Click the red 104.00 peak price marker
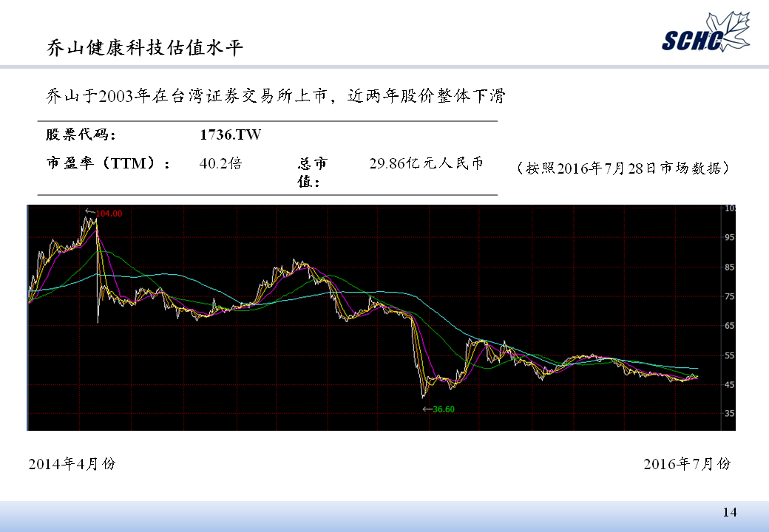The width and height of the screenshot is (769, 532). 109,214
